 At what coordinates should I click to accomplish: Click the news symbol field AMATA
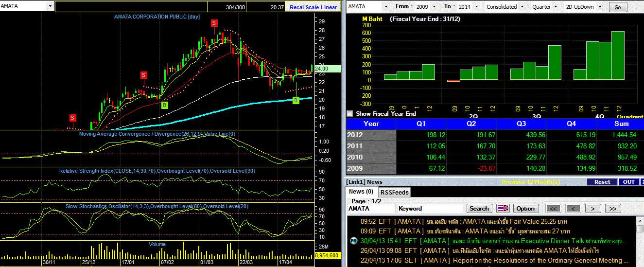[x=371, y=208]
